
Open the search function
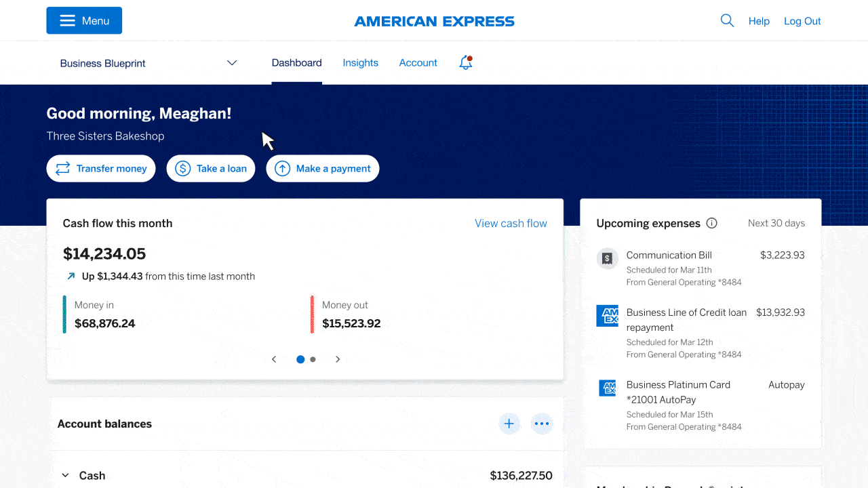[727, 20]
